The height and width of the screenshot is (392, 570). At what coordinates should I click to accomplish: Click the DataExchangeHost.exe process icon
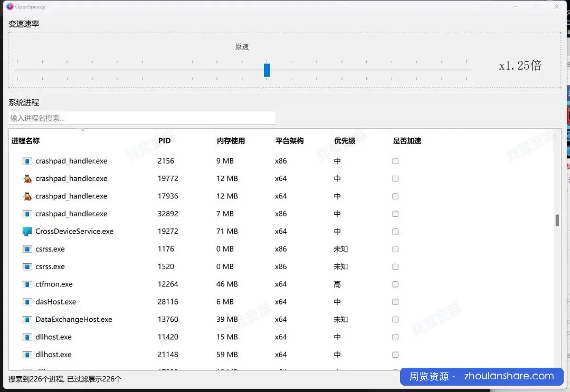pyautogui.click(x=27, y=319)
